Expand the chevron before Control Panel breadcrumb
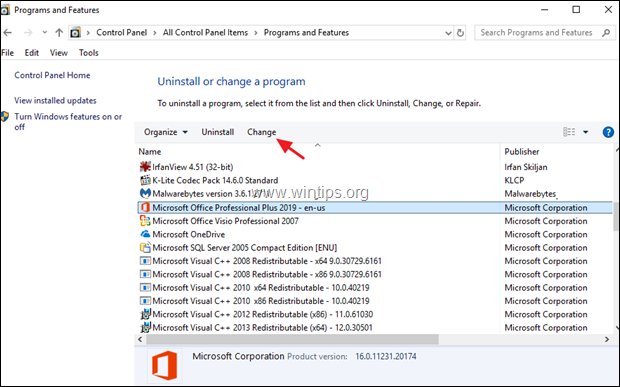 tap(88, 33)
